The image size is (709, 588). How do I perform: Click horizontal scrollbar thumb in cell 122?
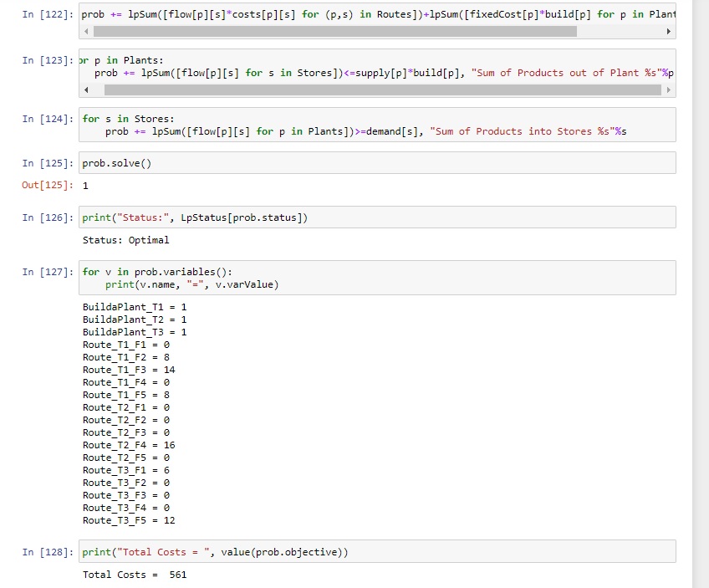point(334,31)
